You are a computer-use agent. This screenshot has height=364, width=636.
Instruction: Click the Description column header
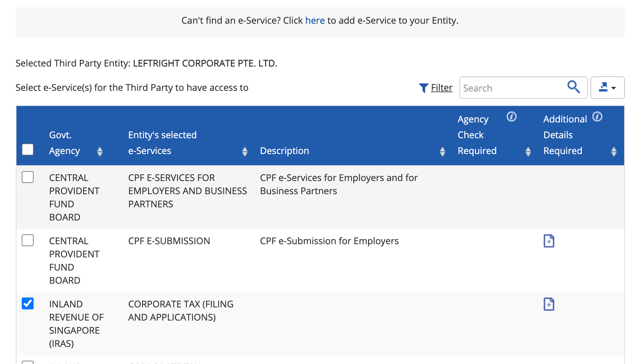pyautogui.click(x=284, y=151)
